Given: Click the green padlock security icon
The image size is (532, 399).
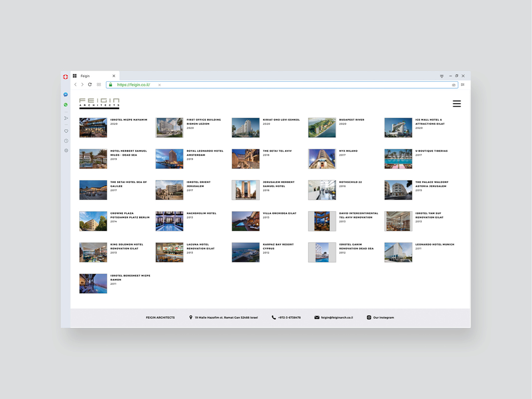Looking at the screenshot, I should point(111,85).
